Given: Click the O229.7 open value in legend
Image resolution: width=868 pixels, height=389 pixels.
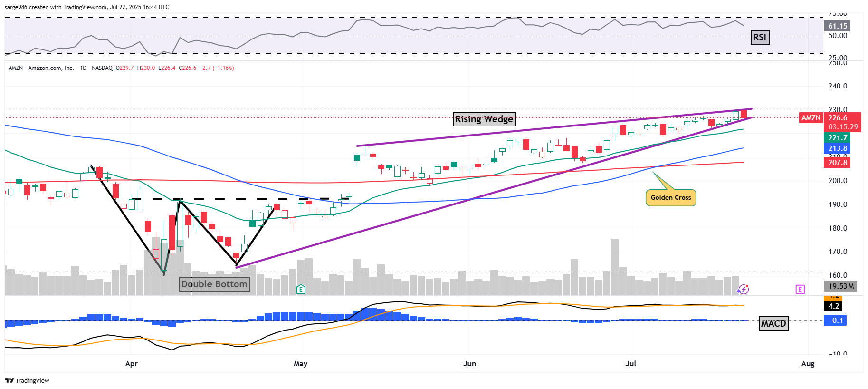Looking at the screenshot, I should 124,68.
